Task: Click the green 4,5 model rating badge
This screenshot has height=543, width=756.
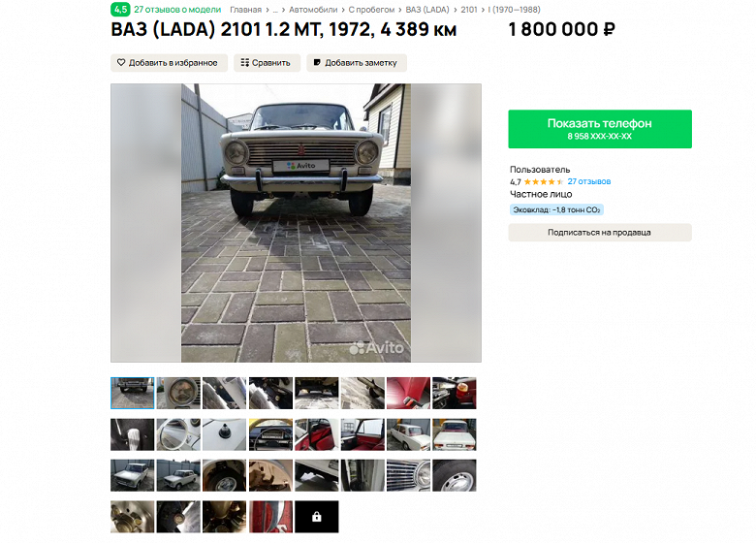Action: point(120,9)
